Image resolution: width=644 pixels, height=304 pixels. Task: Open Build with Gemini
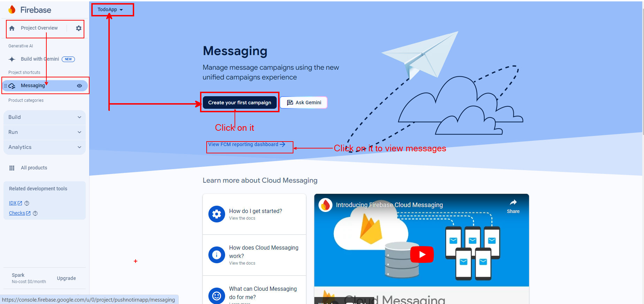[40, 59]
